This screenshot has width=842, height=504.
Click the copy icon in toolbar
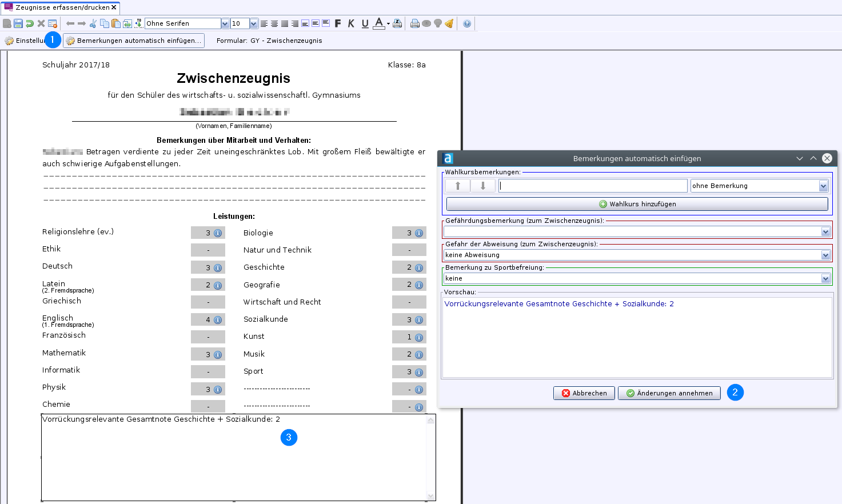pos(105,23)
